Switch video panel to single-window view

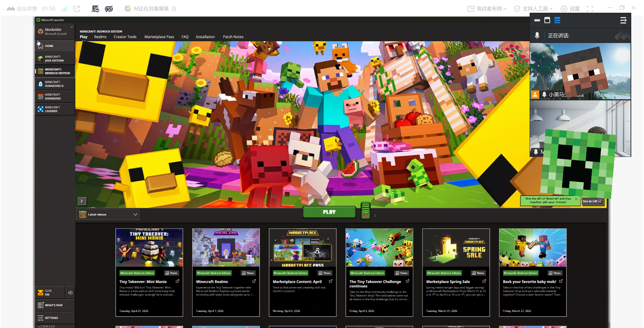point(547,20)
